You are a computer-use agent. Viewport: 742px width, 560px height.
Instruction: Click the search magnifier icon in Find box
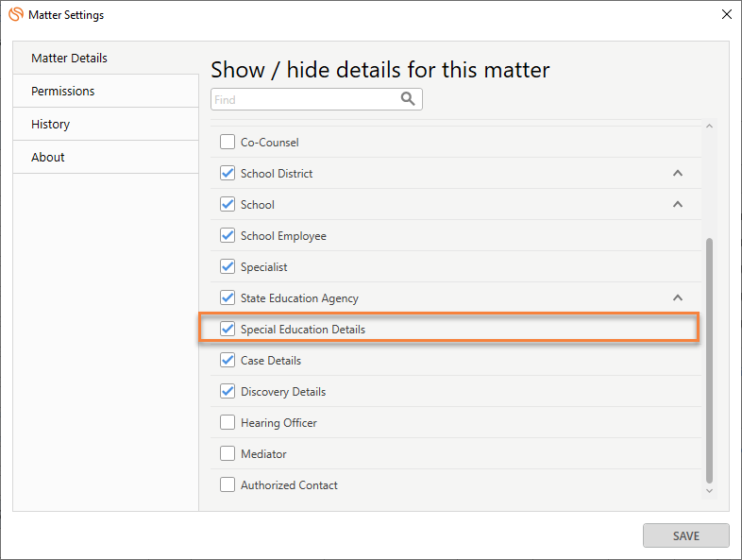408,98
